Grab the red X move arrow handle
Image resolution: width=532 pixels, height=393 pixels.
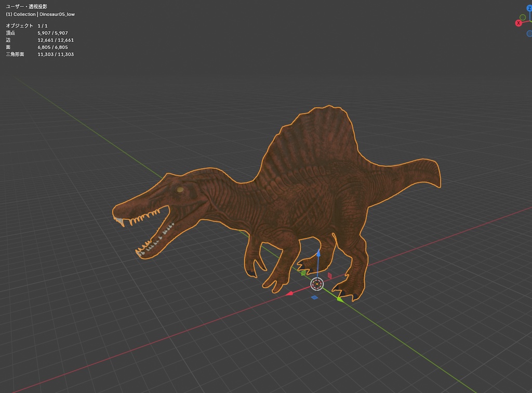[x=289, y=293]
